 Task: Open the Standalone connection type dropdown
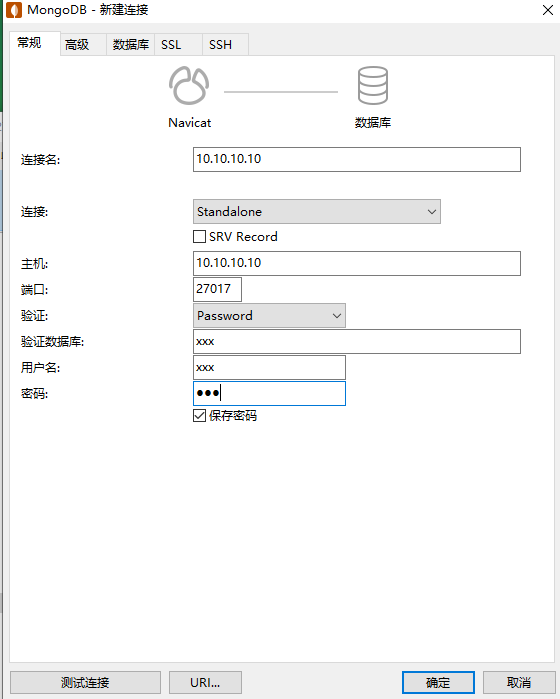tap(317, 211)
